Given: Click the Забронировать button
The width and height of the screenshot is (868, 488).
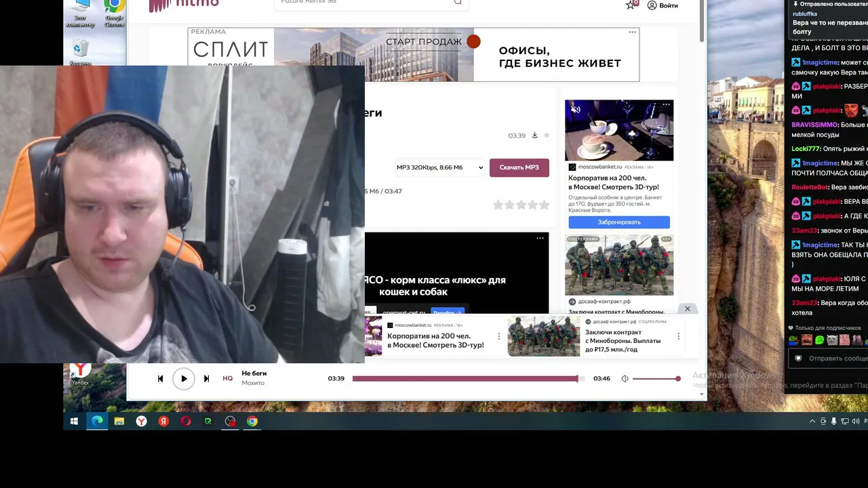Looking at the screenshot, I should pos(618,222).
